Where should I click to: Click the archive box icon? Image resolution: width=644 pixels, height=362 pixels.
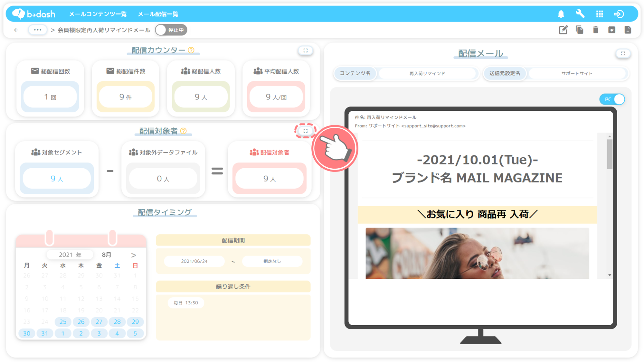click(612, 30)
